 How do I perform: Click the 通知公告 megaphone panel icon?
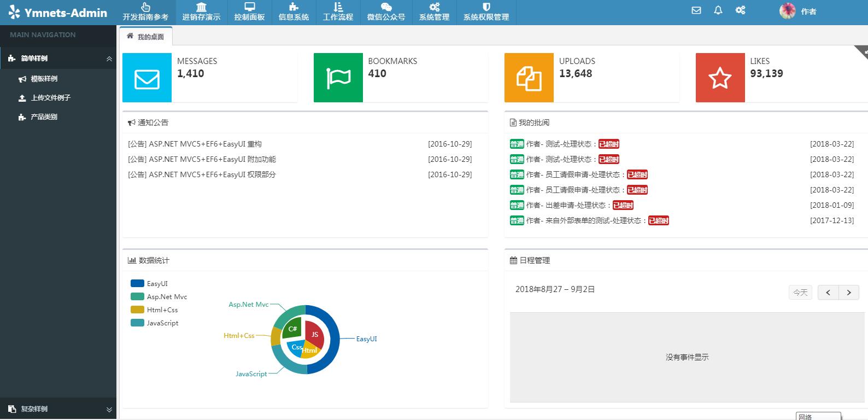(x=132, y=123)
